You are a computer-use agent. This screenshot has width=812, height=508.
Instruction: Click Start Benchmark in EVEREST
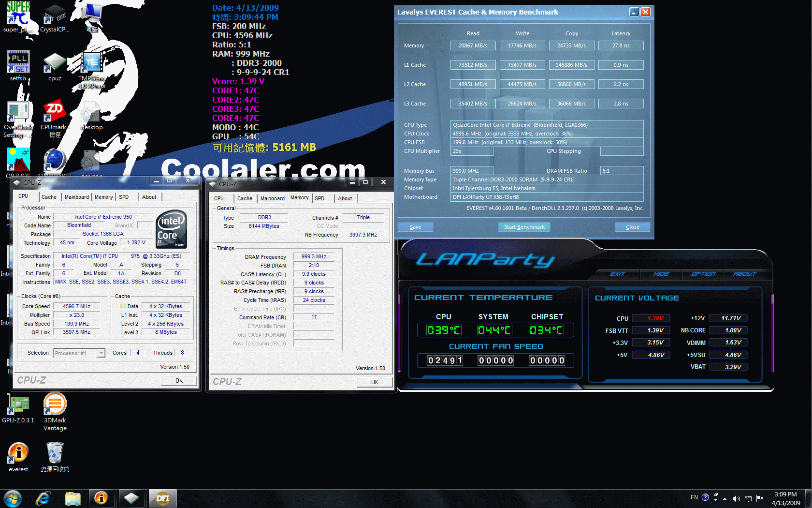[x=524, y=227]
